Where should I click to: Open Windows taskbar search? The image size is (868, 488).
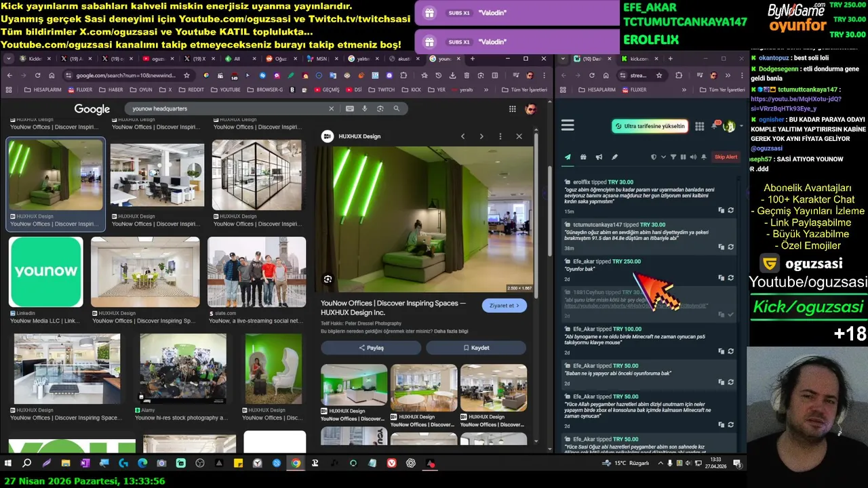tap(27, 464)
